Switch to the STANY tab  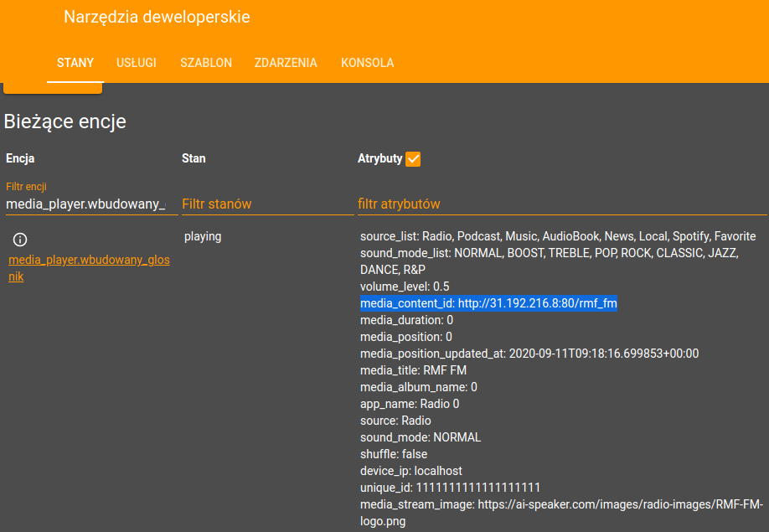(75, 63)
